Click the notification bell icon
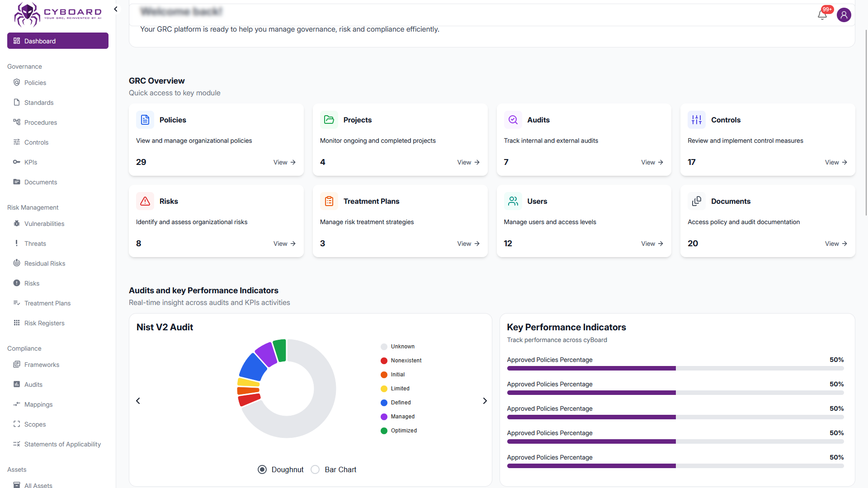Screen dimensions: 868x488 point(822,15)
